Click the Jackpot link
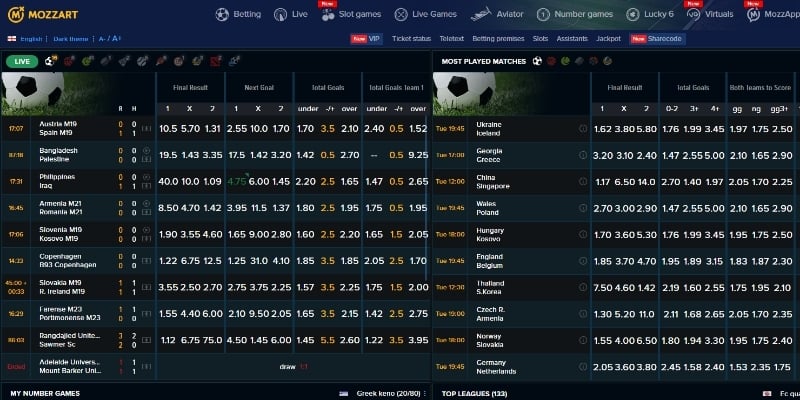This screenshot has width=800, height=400. [x=608, y=39]
